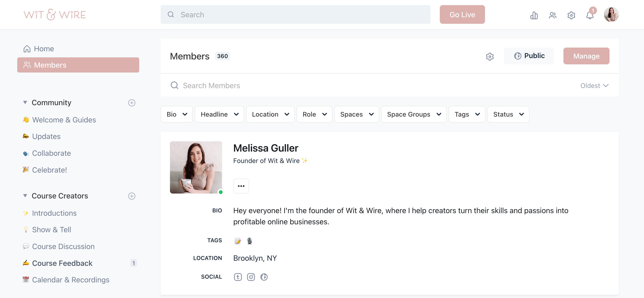The image size is (644, 298).
Task: Click the people/connections icon in header
Action: (553, 14)
